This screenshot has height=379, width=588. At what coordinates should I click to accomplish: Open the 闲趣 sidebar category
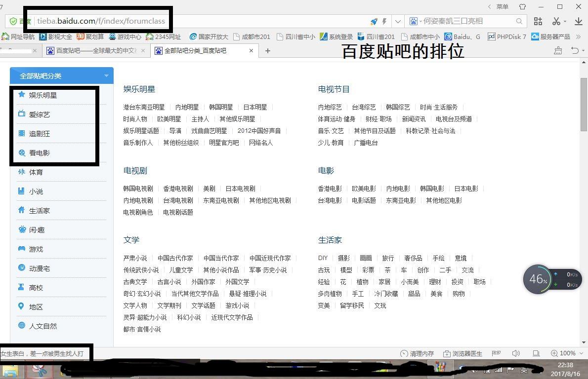tap(37, 229)
